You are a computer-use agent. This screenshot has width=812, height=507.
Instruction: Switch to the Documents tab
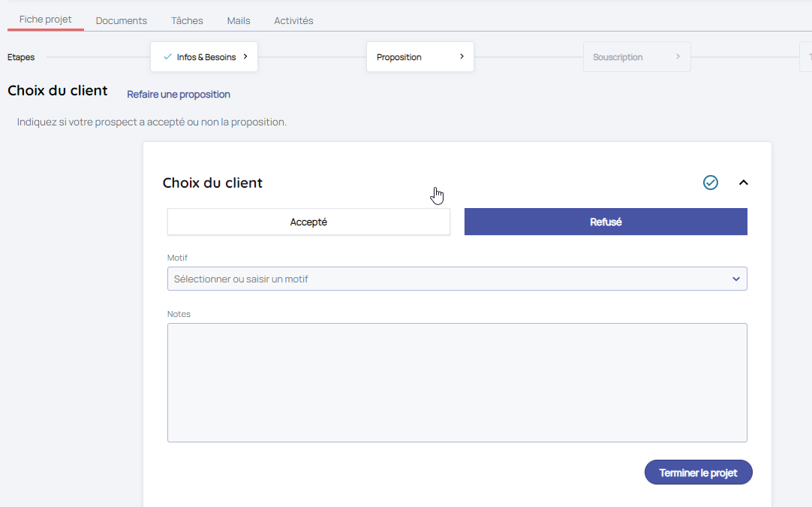pyautogui.click(x=122, y=21)
